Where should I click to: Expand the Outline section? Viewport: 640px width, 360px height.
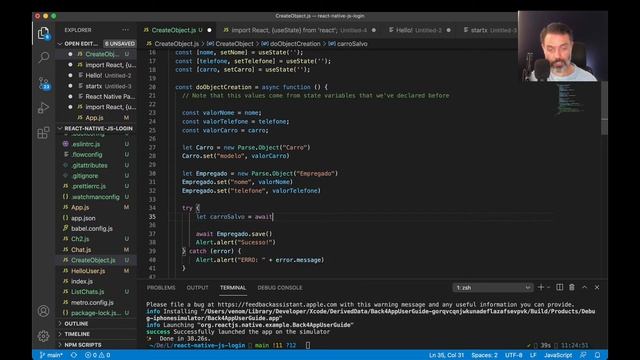pos(96,324)
